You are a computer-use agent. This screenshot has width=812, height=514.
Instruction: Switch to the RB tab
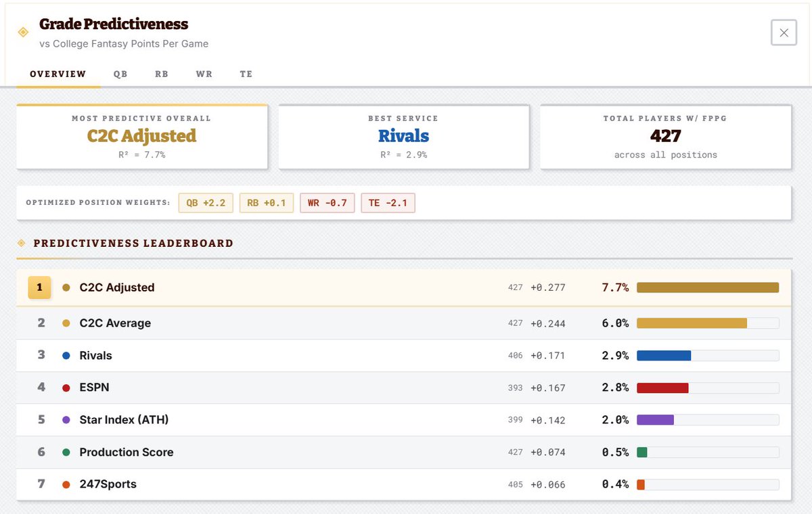coord(162,74)
